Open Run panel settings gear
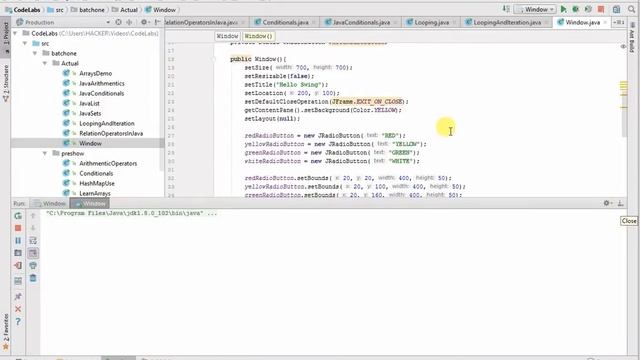 (607, 203)
